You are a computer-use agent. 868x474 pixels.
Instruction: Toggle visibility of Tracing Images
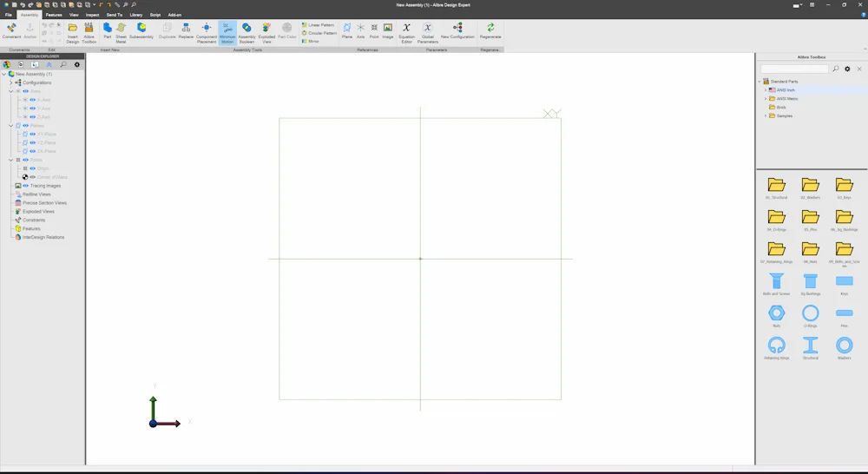pos(25,186)
